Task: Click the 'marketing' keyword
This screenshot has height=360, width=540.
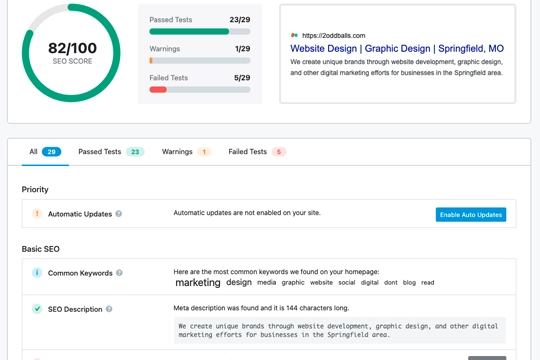Action: point(198,282)
